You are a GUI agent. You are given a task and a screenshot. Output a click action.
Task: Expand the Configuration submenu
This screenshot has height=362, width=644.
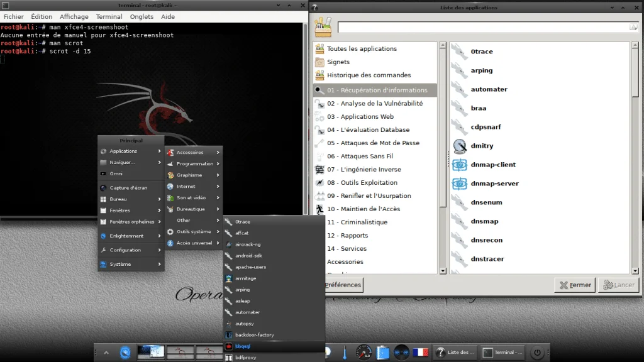[131, 250]
